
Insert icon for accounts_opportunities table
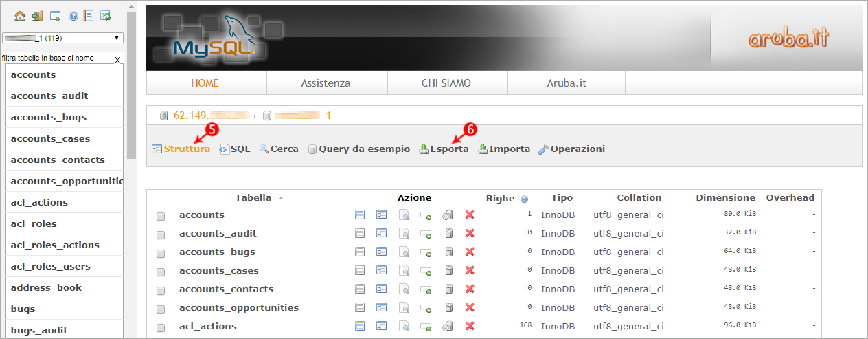(x=426, y=308)
